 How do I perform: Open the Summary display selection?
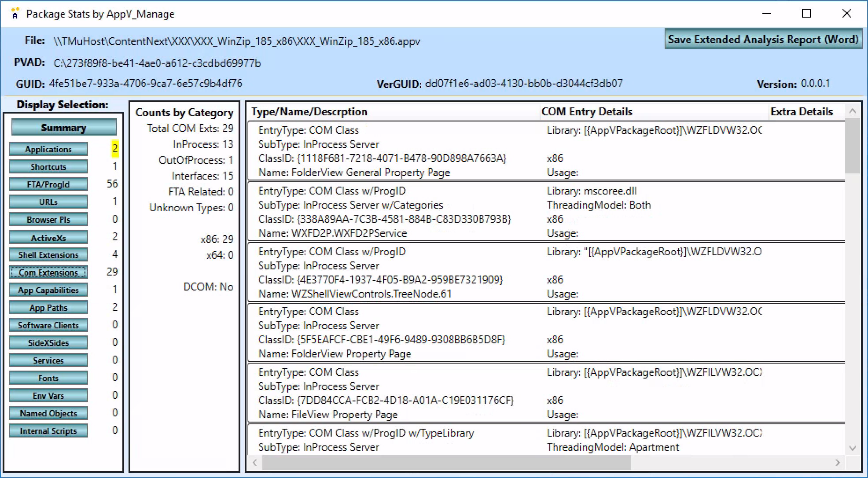tap(64, 128)
